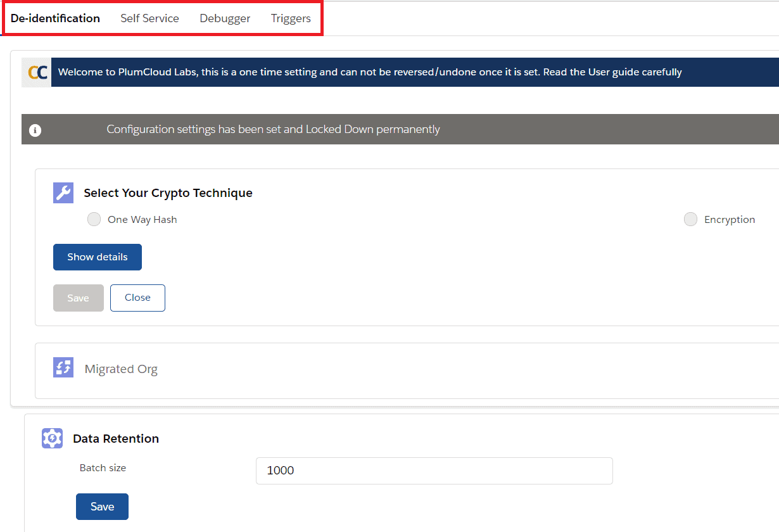Click the CC PlumCloud Labs logo icon
Image resolution: width=779 pixels, height=532 pixels.
[x=36, y=72]
